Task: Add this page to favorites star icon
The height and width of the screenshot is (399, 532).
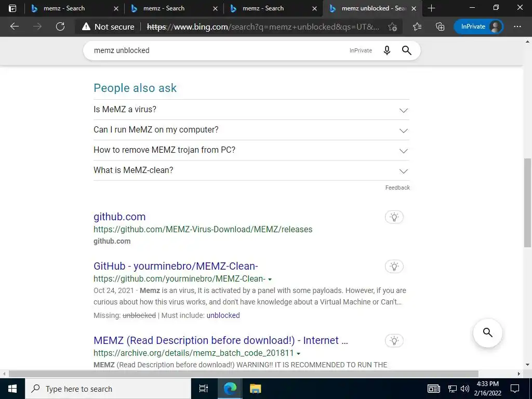Action: [393, 27]
